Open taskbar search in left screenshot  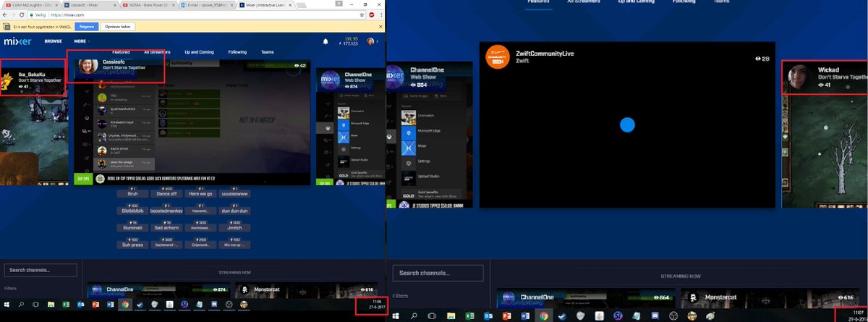(20, 305)
